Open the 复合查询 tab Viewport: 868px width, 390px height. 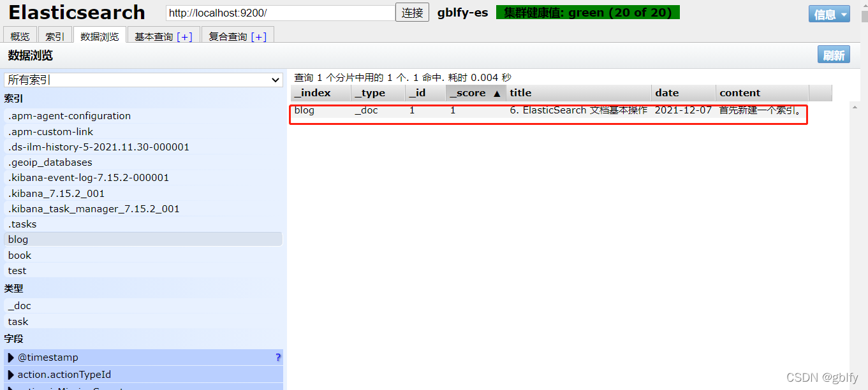(x=228, y=37)
